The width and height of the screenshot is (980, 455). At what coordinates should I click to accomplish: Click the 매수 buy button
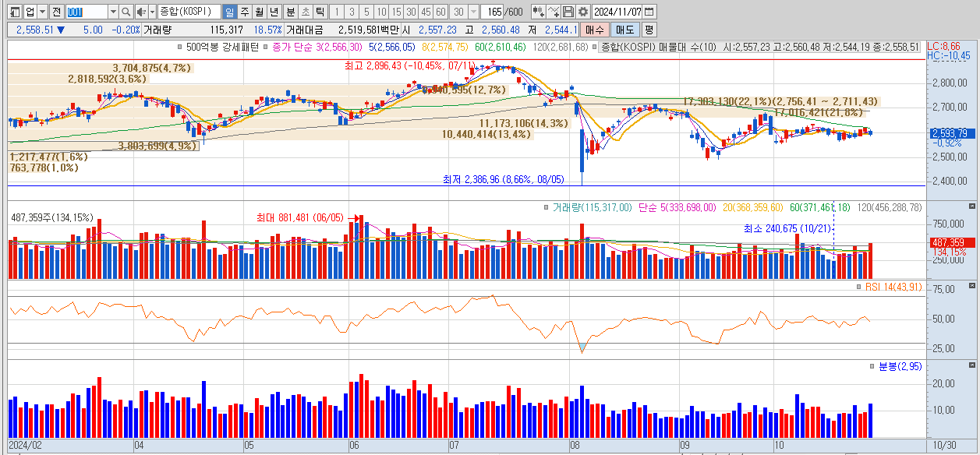click(x=594, y=30)
